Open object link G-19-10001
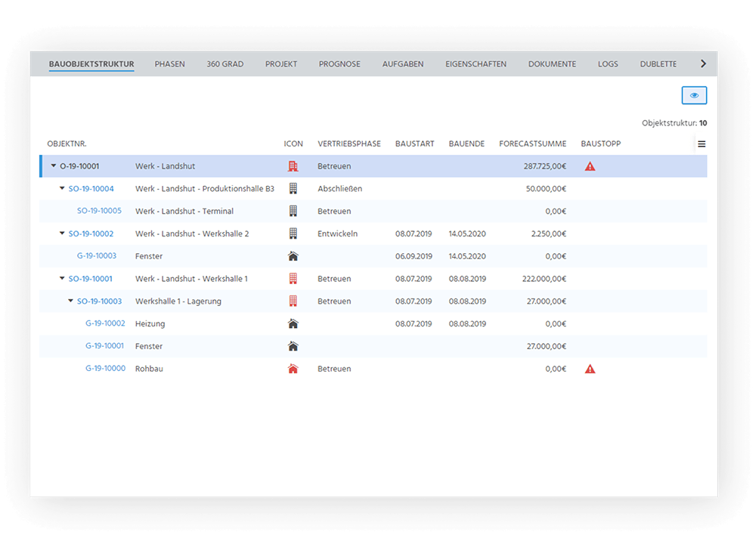Image resolution: width=756 pixels, height=544 pixels. 104,346
